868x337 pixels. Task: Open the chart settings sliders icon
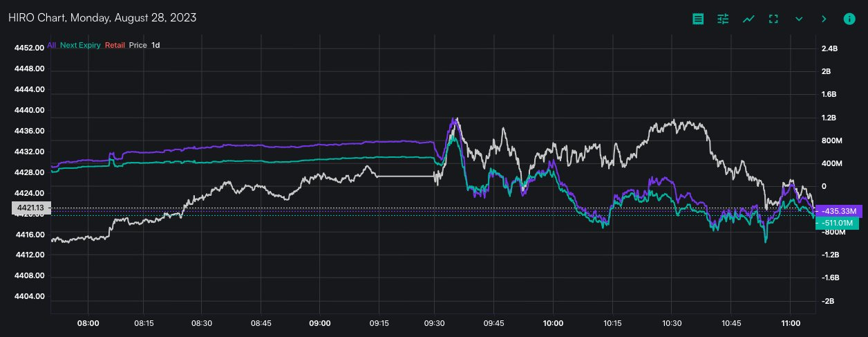point(723,19)
